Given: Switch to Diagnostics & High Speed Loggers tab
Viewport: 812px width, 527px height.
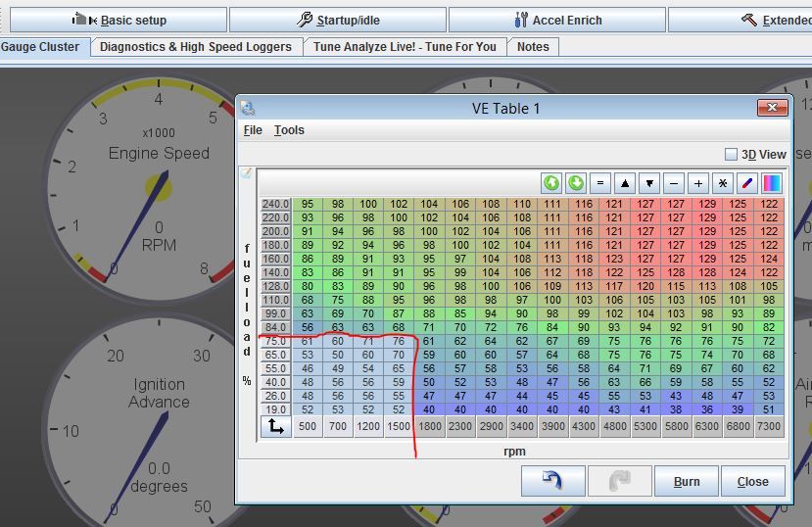Looking at the screenshot, I should (x=196, y=46).
